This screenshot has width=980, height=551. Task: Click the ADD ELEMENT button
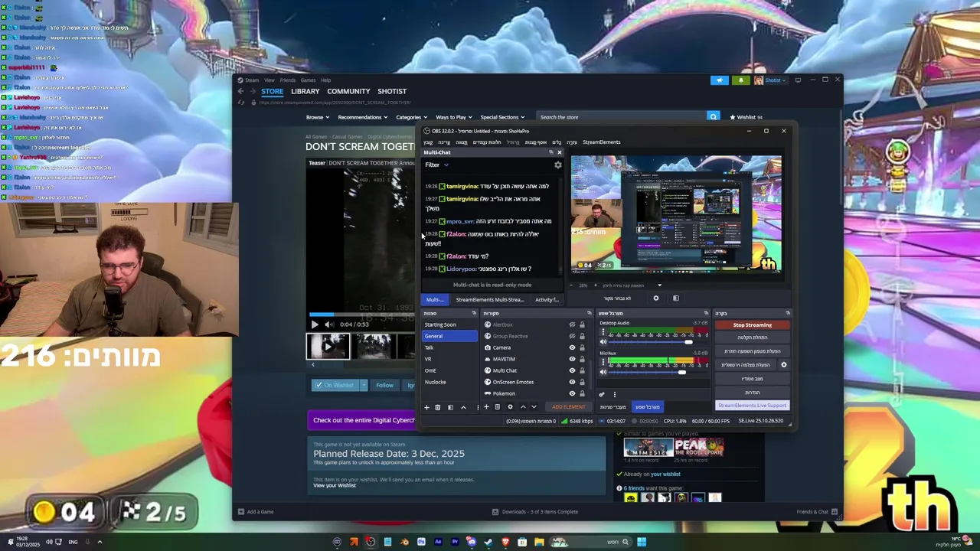pyautogui.click(x=569, y=407)
